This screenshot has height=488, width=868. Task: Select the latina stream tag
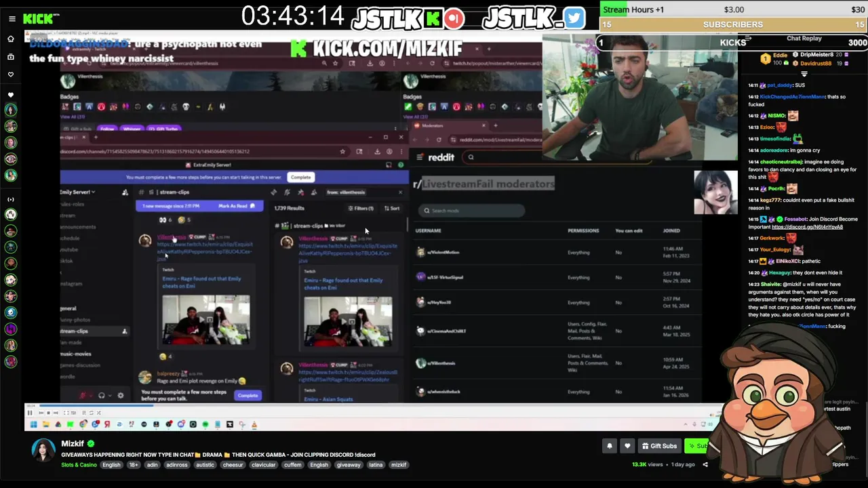click(376, 465)
